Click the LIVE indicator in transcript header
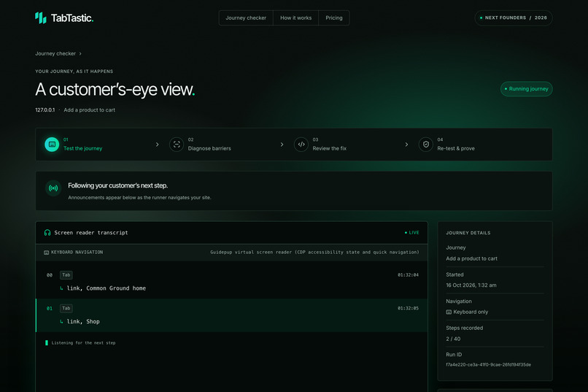 click(x=411, y=233)
